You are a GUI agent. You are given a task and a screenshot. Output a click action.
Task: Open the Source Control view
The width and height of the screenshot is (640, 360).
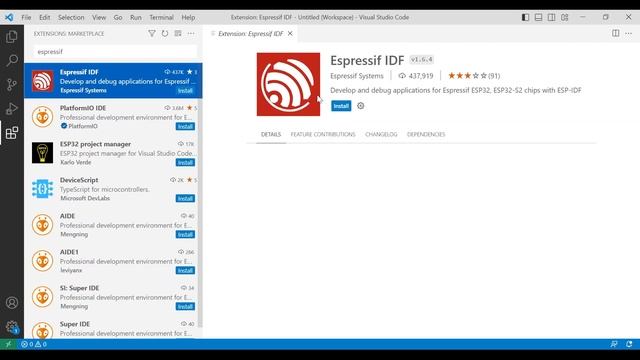12,85
